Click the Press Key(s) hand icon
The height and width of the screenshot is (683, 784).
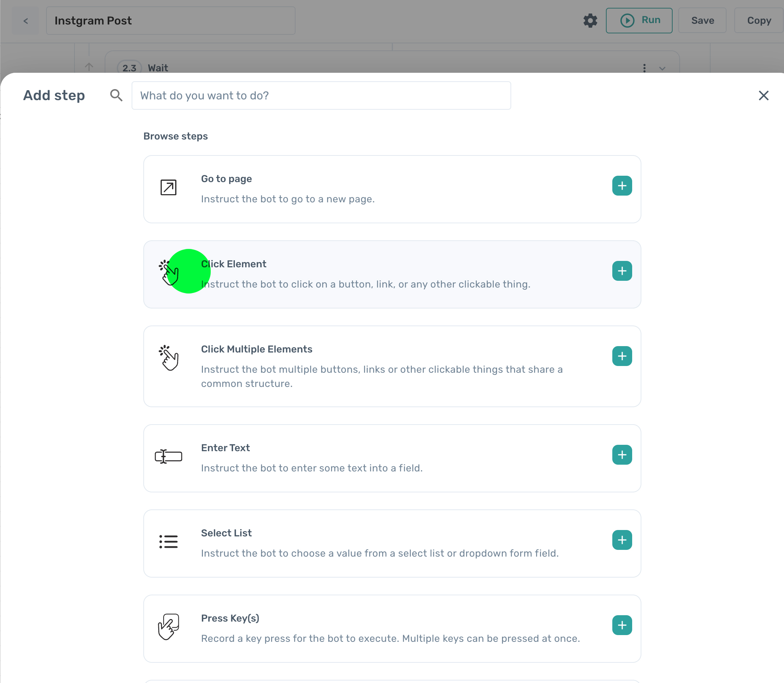tap(169, 625)
